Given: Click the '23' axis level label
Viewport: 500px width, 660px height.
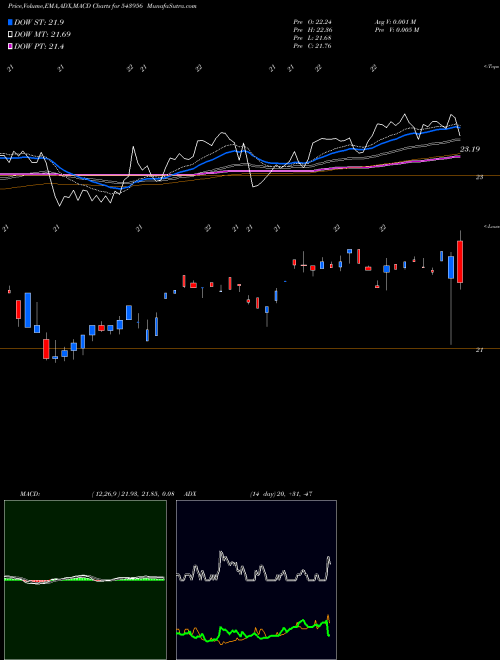Looking at the screenshot, I should pos(479,178).
